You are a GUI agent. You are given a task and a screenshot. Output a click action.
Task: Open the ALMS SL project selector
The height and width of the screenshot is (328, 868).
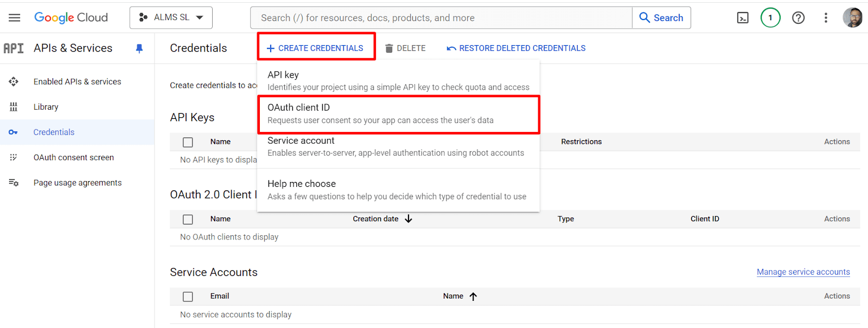pyautogui.click(x=171, y=18)
